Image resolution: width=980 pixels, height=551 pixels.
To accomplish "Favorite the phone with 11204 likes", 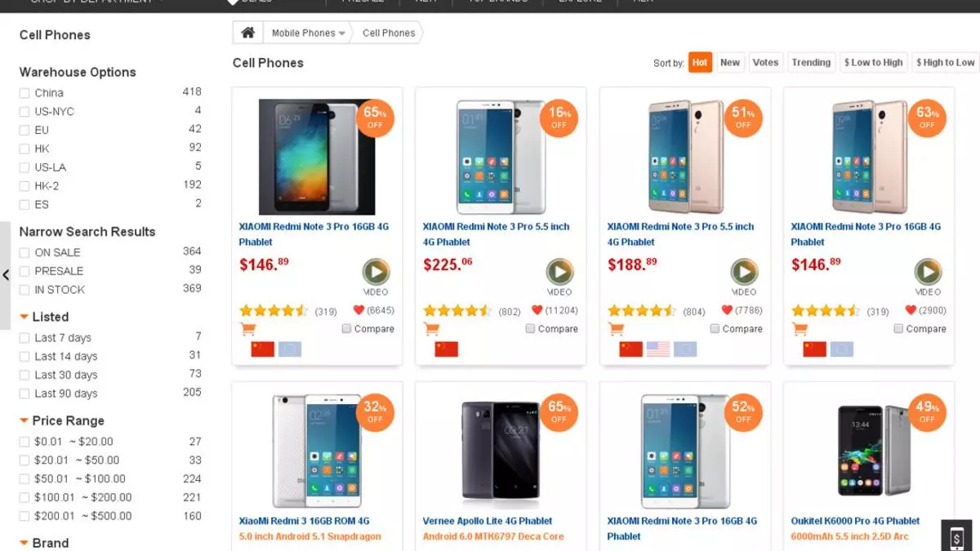I will [537, 310].
